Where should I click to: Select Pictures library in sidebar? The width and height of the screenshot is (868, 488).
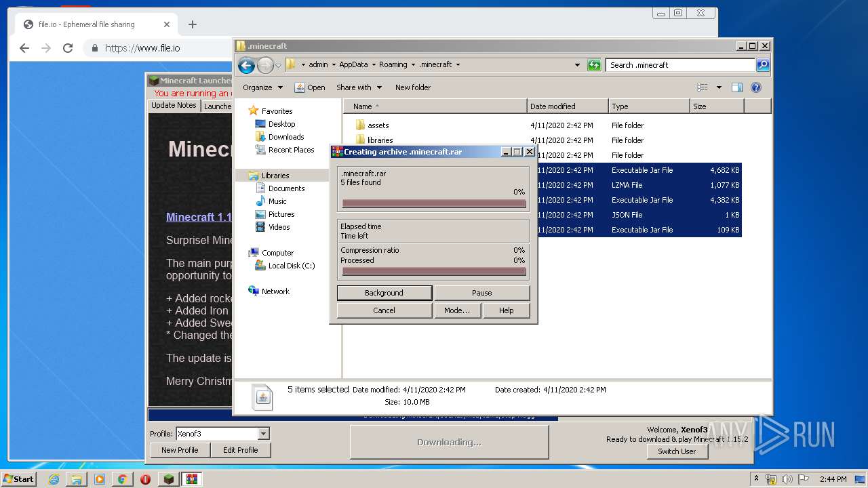click(281, 214)
